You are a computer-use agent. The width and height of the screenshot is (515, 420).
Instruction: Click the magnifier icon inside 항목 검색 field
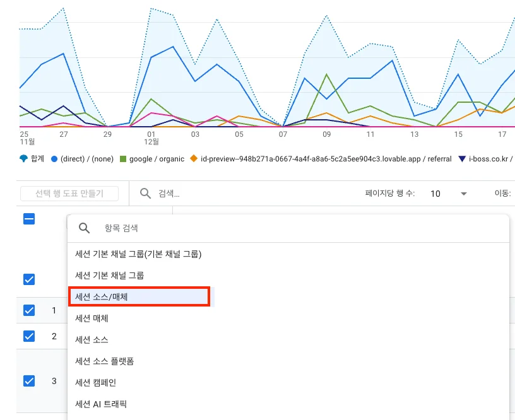click(84, 228)
